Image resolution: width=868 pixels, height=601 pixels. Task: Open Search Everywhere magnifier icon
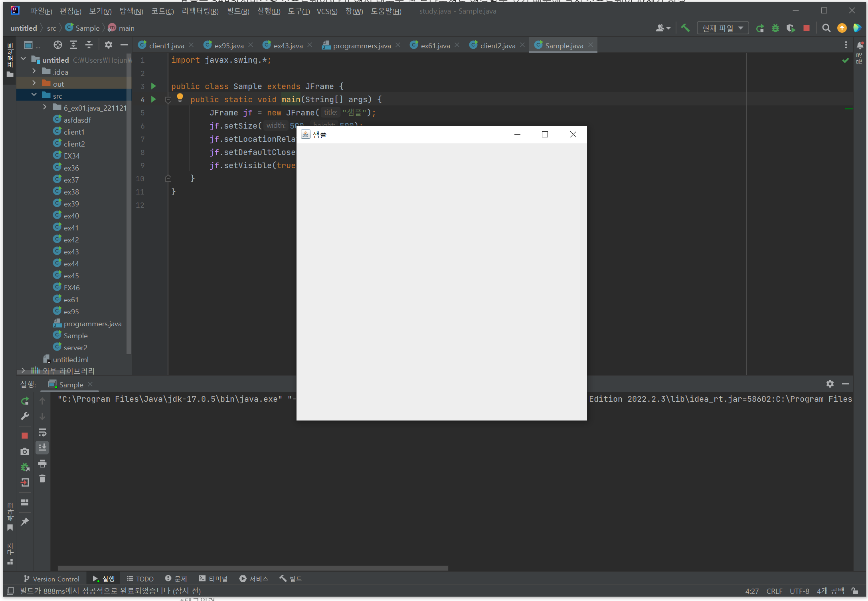coord(826,28)
